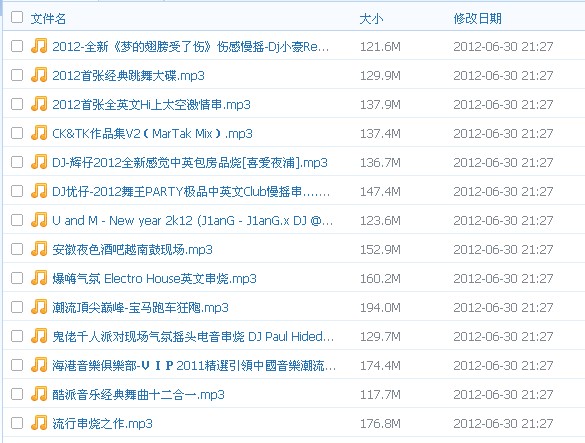The image size is (585, 443).
Task: Click music icon of 梦的翅膀受了伤 file
Action: (39, 46)
